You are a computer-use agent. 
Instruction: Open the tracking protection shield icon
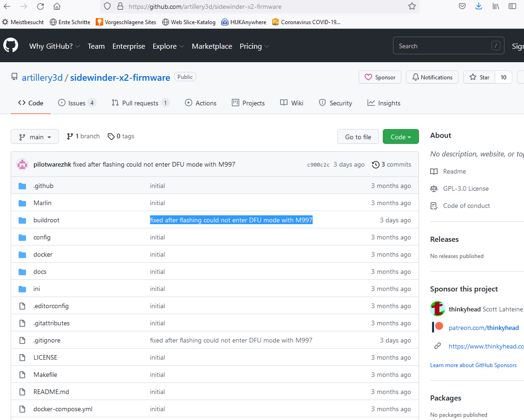click(x=107, y=6)
